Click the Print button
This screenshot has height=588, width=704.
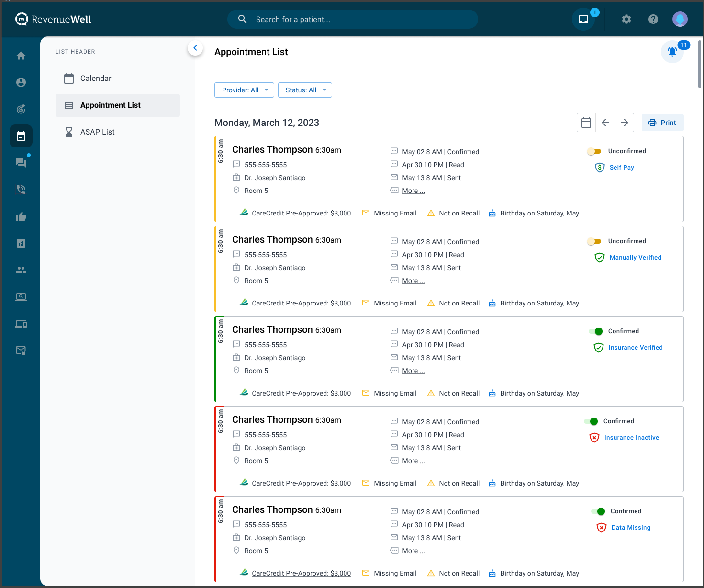click(662, 123)
